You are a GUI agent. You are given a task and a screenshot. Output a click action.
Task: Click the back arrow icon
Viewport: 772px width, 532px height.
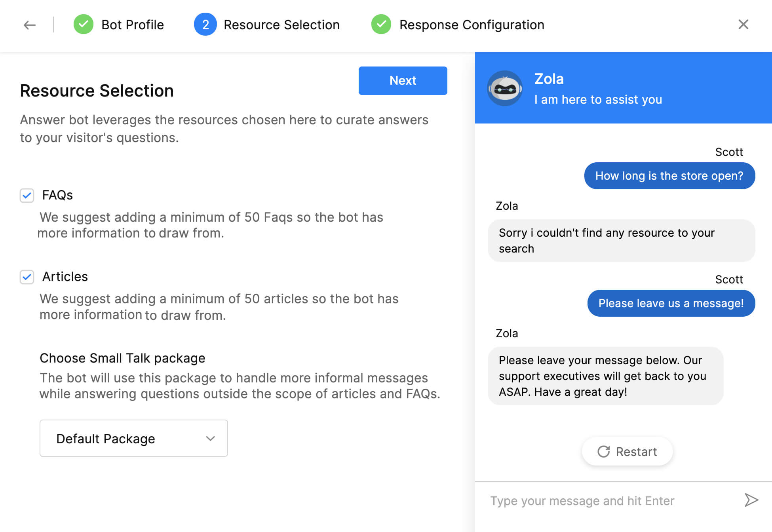pyautogui.click(x=30, y=25)
